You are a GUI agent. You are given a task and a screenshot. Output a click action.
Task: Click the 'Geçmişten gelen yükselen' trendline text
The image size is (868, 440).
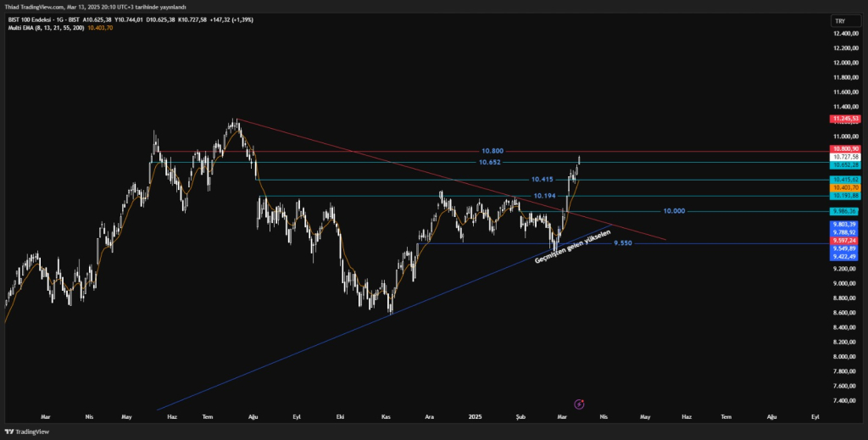[572, 247]
